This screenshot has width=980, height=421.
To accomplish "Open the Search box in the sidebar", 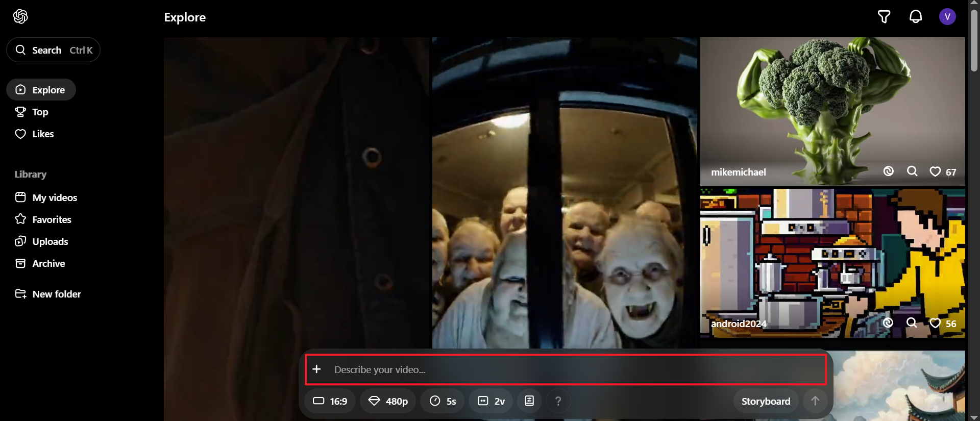I will tap(53, 50).
